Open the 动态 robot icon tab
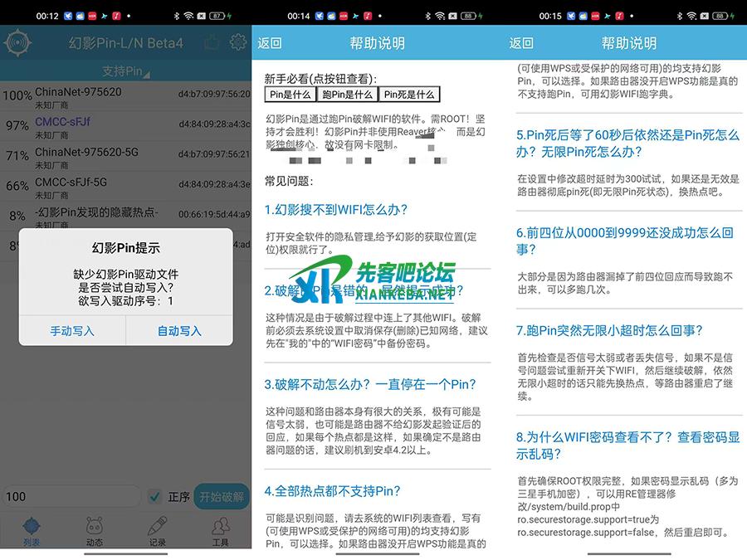Screen dimensions: 747x560 click(x=94, y=531)
